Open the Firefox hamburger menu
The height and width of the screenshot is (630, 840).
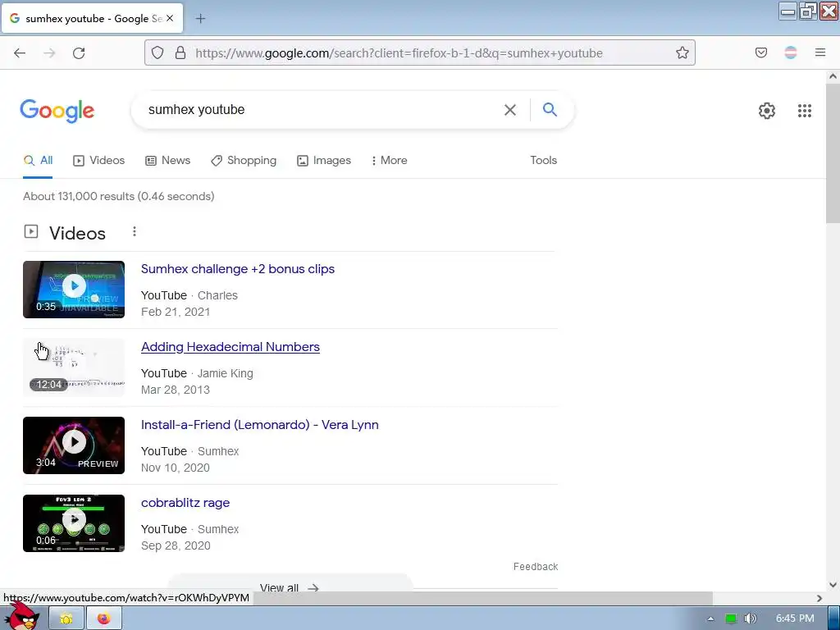click(x=820, y=52)
